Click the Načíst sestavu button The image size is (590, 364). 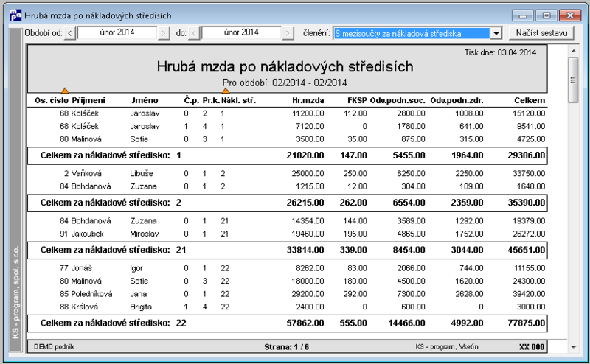pos(541,33)
